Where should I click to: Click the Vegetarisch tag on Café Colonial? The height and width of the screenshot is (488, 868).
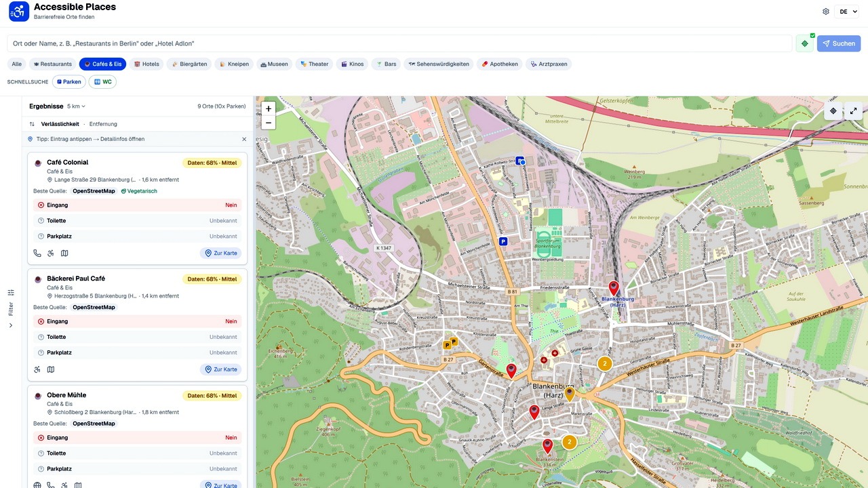coord(139,191)
